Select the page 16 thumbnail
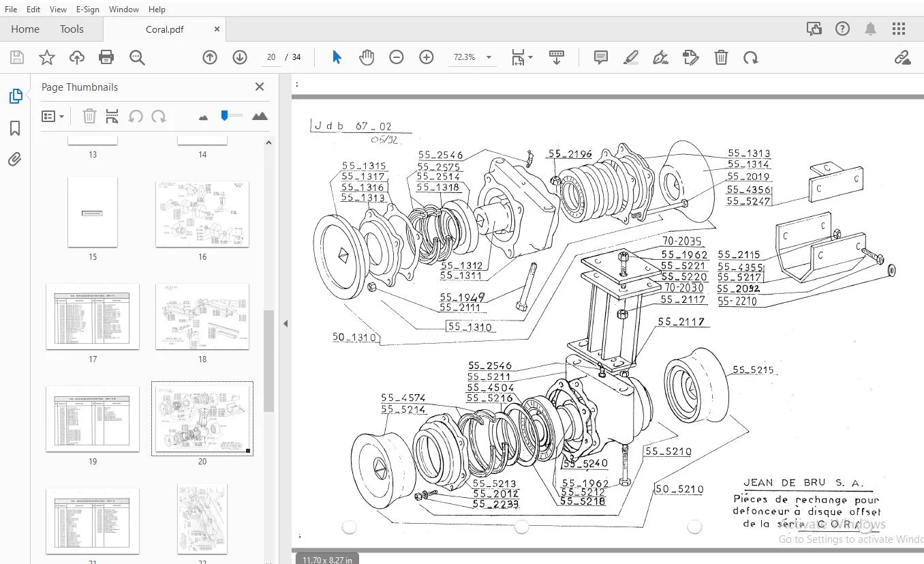This screenshot has width=924, height=564. [202, 214]
